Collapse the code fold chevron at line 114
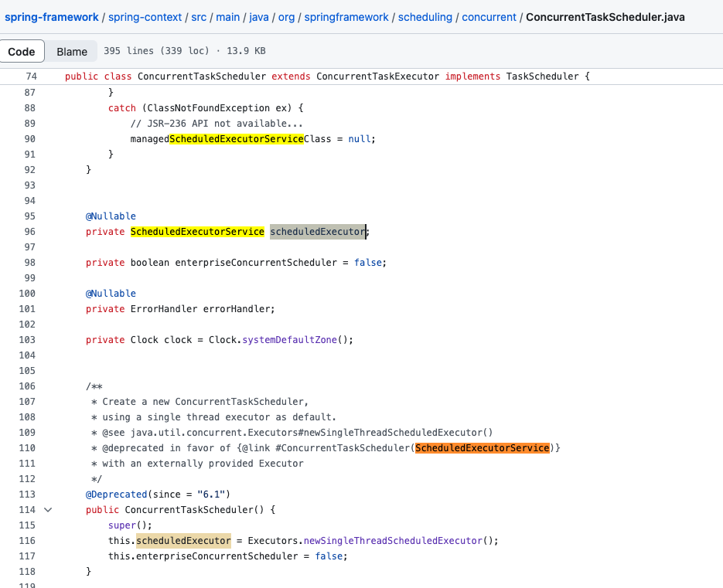 [48, 510]
